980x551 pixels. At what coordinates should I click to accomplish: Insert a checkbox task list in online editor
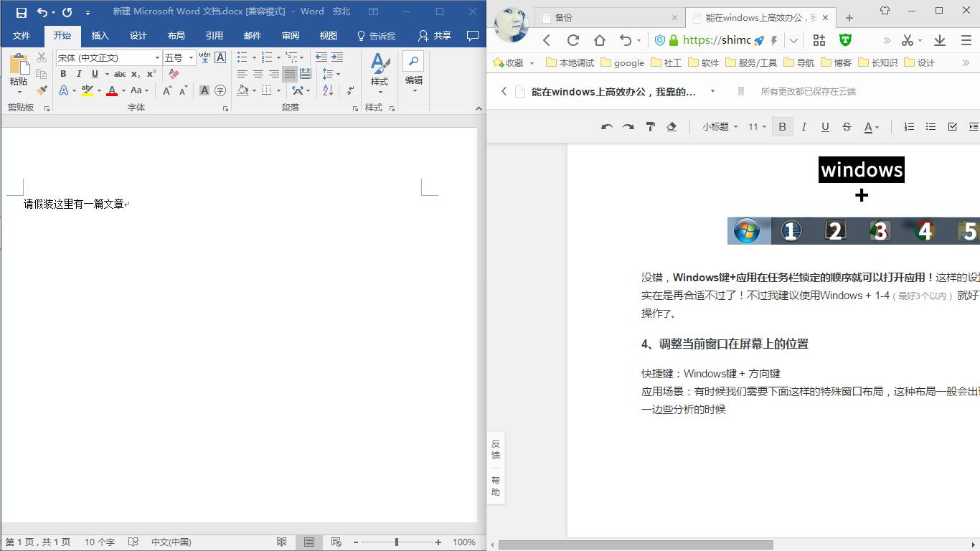tap(952, 127)
